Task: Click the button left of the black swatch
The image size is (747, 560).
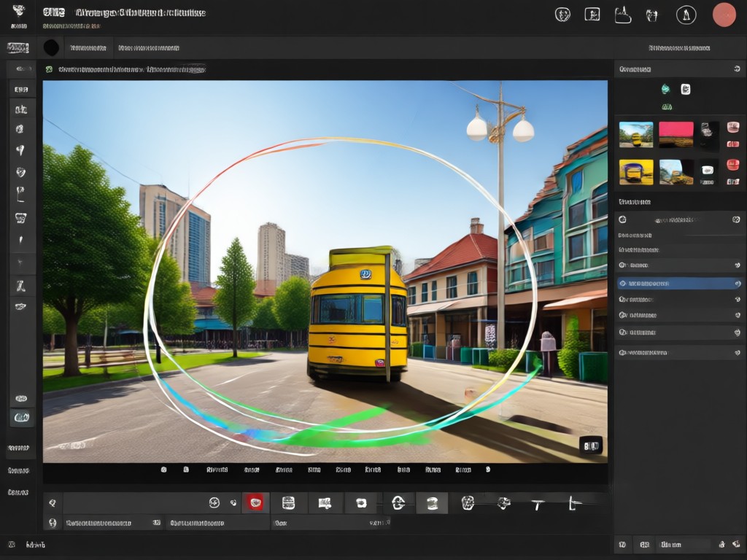Action: click(18, 47)
